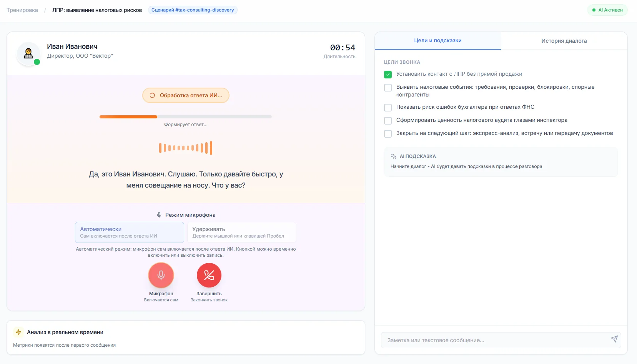Viewport: 637px width, 364px height.
Task: Check Показать риск ошибок бухгалтера goal
Action: [x=388, y=108]
